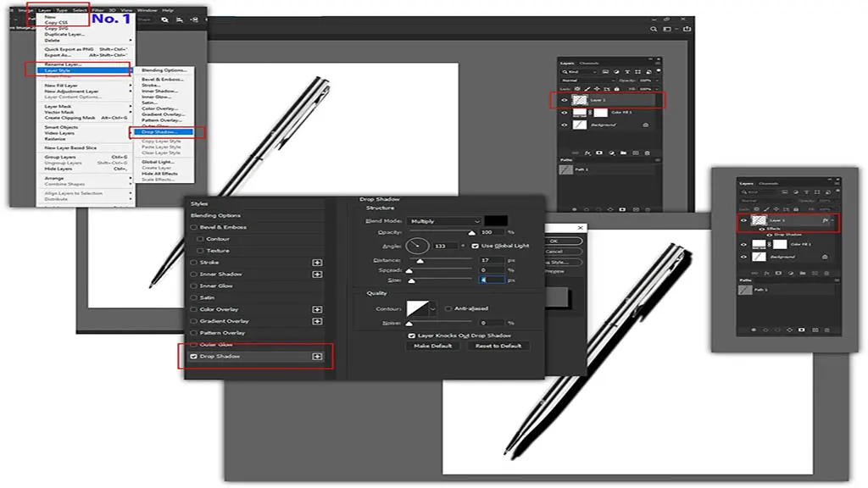
Task: Click the drop shadow Distance slider handle
Action: click(420, 261)
